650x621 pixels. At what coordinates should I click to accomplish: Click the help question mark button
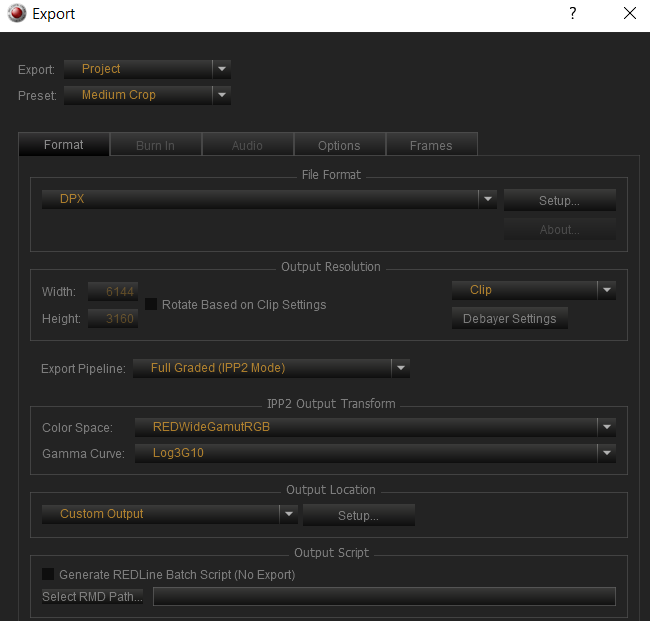click(x=572, y=13)
